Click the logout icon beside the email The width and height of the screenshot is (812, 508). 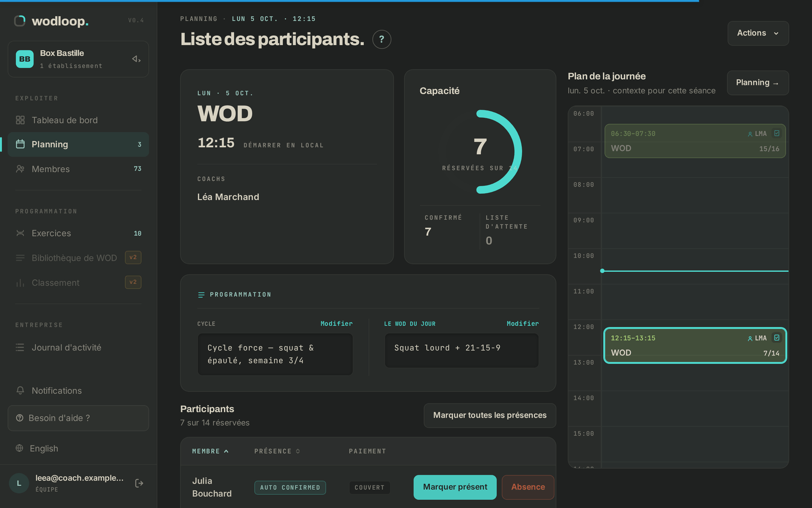point(139,483)
